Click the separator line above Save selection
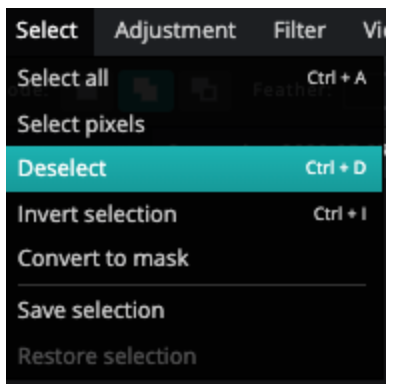 (192, 285)
